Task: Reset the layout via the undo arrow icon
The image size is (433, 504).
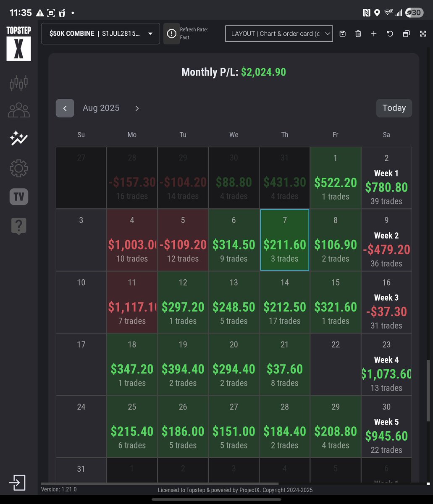Action: coord(390,34)
